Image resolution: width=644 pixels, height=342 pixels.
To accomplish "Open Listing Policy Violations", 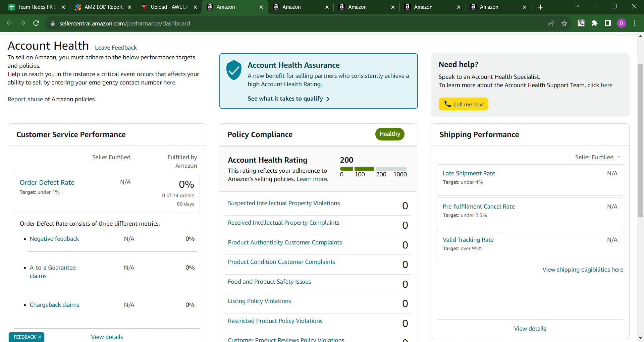I will pos(259,301).
